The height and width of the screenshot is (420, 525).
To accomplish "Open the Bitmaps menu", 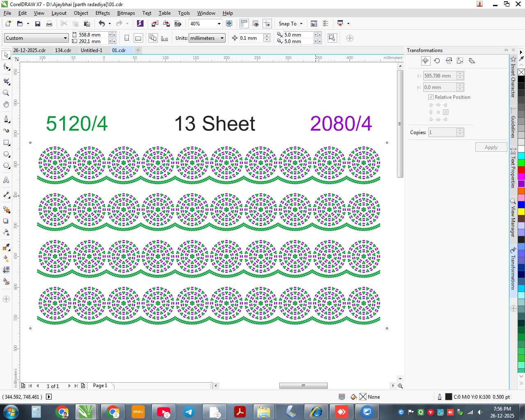I will [x=126, y=13].
